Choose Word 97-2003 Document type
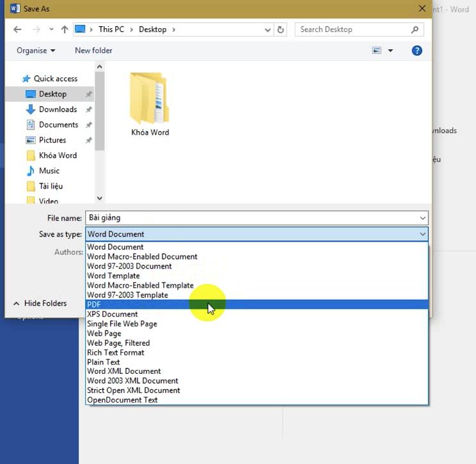 [x=257, y=267]
